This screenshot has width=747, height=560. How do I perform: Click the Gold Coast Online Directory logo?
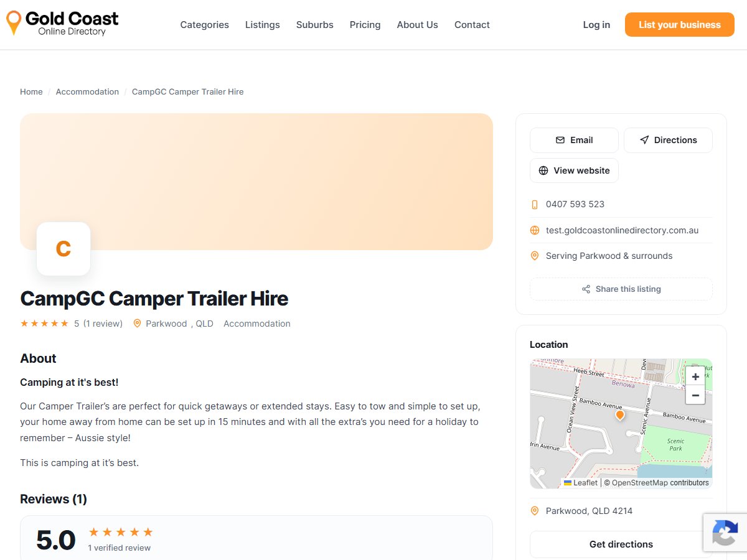(62, 23)
